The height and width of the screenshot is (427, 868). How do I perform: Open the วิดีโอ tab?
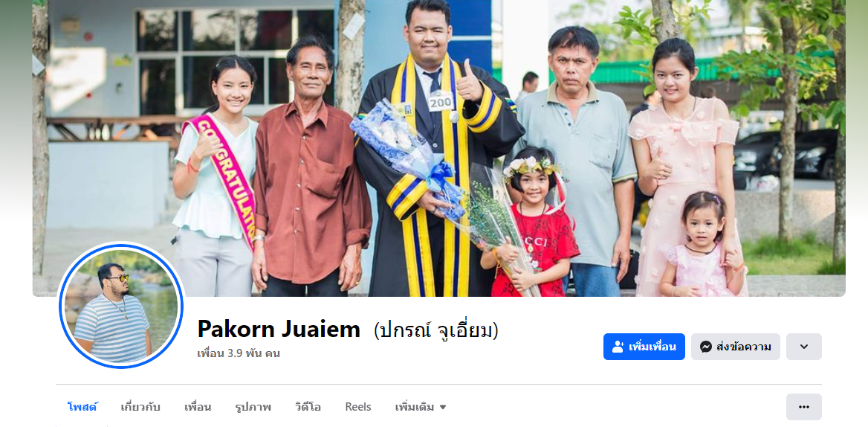(x=308, y=407)
